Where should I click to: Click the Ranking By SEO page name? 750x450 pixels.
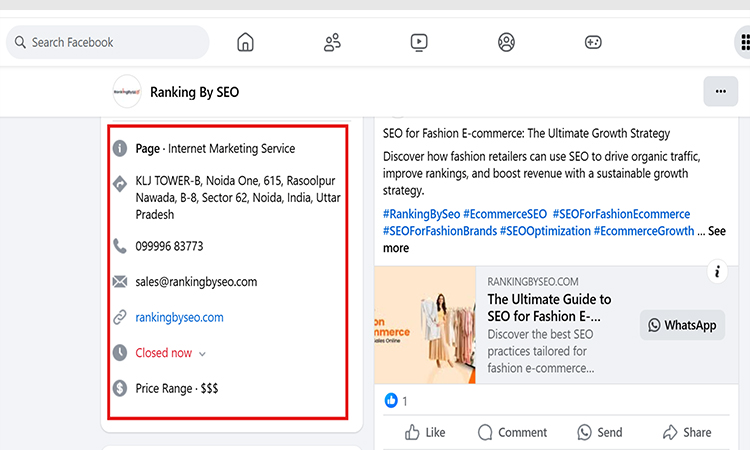tap(195, 92)
